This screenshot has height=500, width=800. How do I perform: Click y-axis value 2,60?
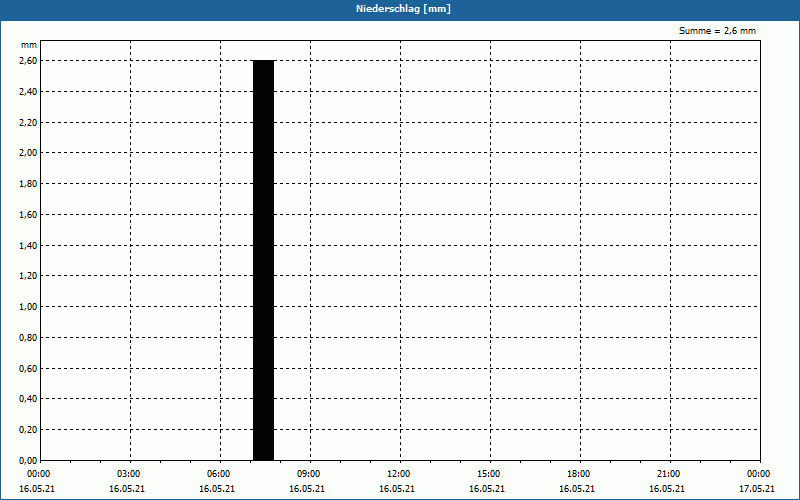(x=28, y=61)
